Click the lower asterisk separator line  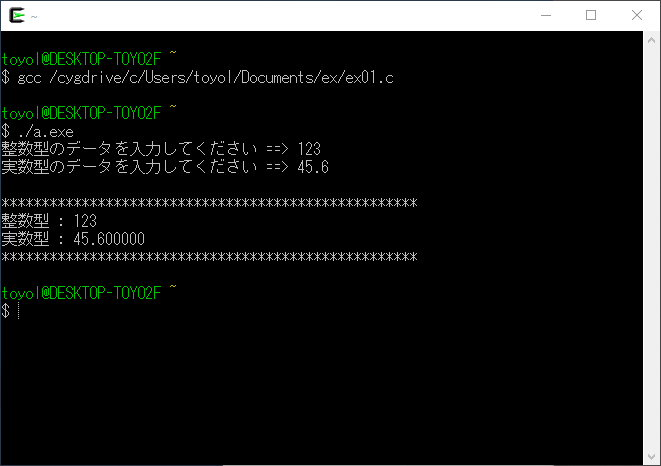[x=209, y=257]
